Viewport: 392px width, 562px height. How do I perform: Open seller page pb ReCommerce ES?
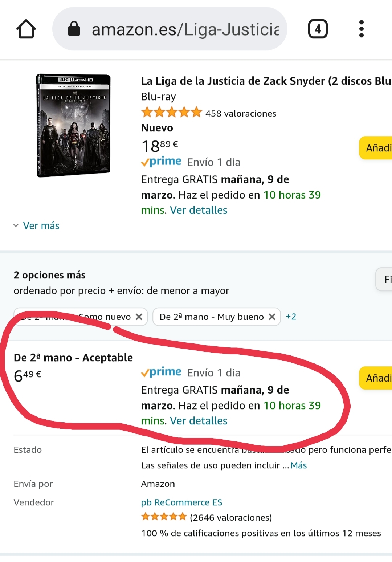(x=181, y=502)
